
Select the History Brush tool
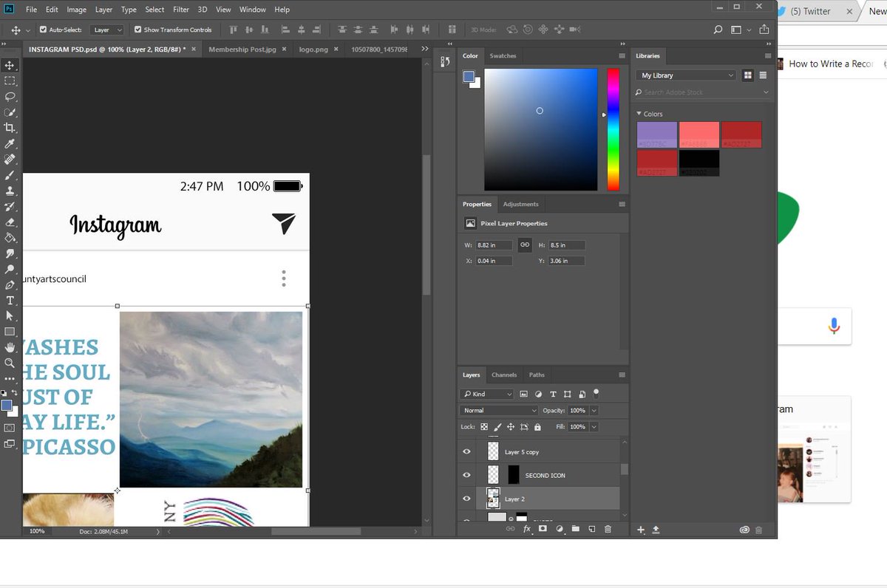(10, 206)
